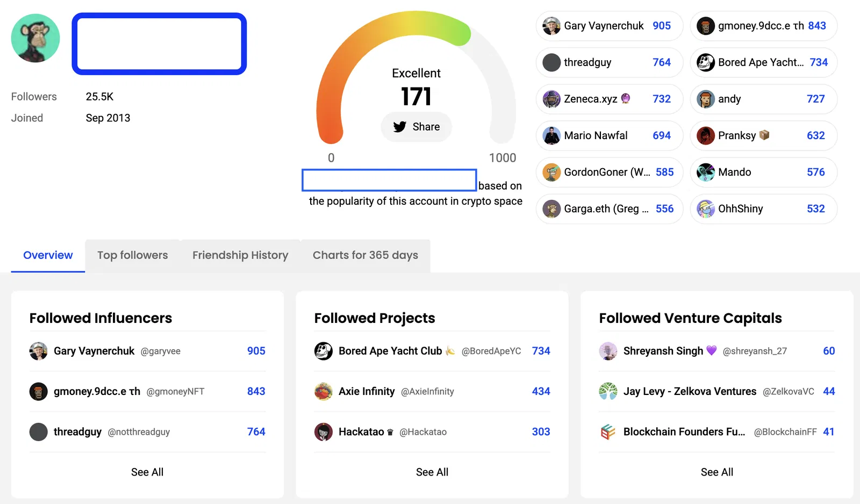This screenshot has height=504, width=860.
Task: Select the Jay Levy - Zelkova Ventures name
Action: coord(690,391)
